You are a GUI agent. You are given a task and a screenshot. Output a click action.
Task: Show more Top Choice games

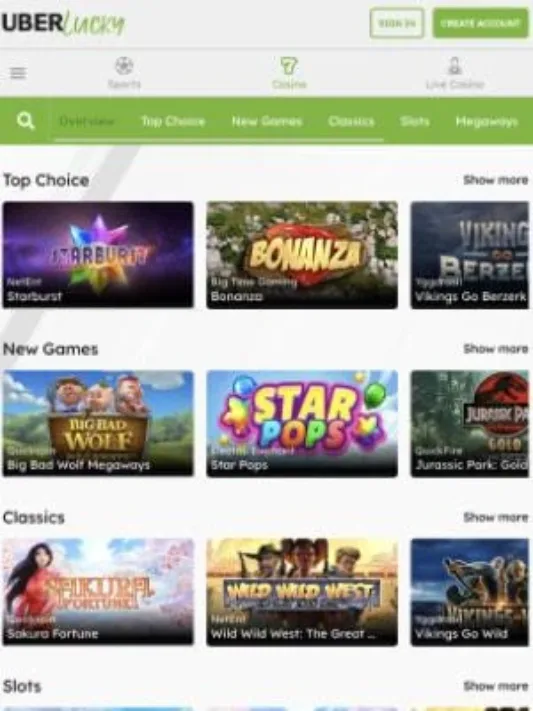pos(496,180)
